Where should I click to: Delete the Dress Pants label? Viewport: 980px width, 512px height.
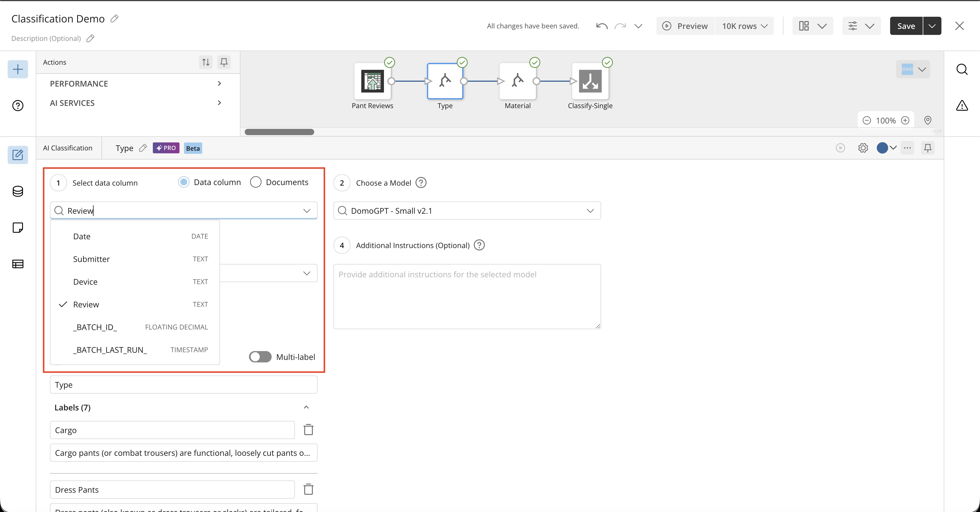pos(309,489)
